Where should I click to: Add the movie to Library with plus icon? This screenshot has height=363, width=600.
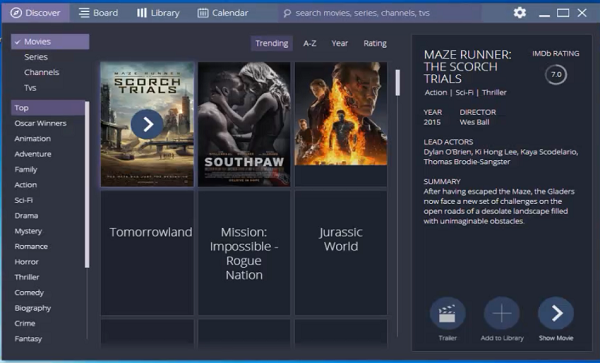coord(502,313)
